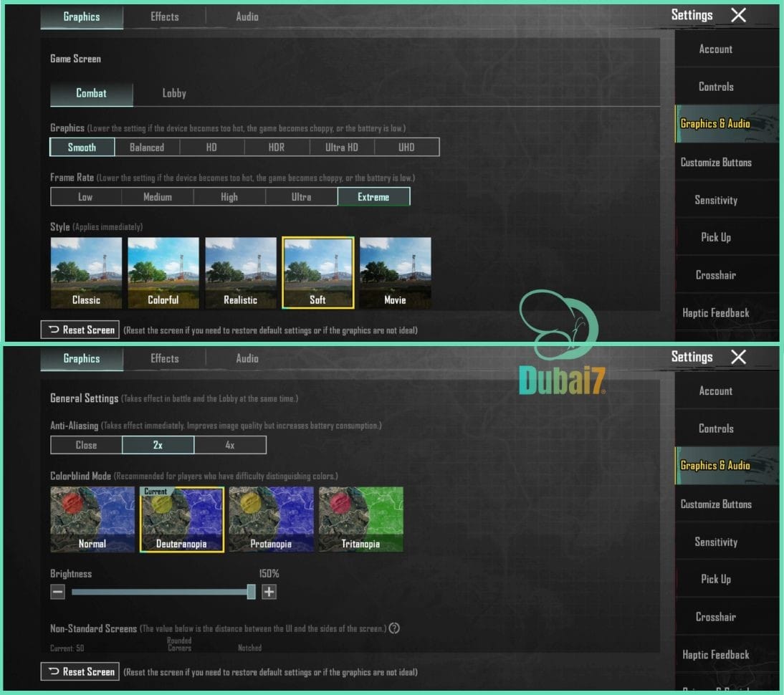The width and height of the screenshot is (784, 695).
Task: Select Normal colorblind mode
Action: pyautogui.click(x=92, y=519)
